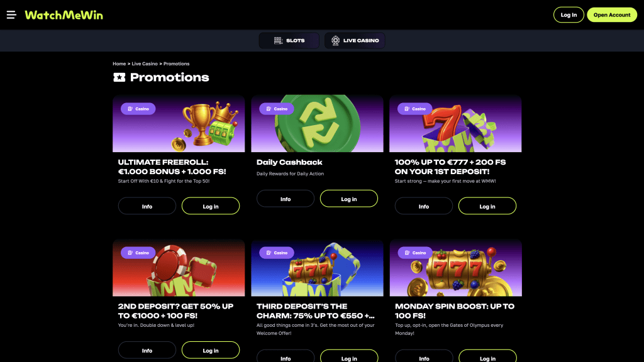View Info for the 1st deposit bonus

click(424, 206)
